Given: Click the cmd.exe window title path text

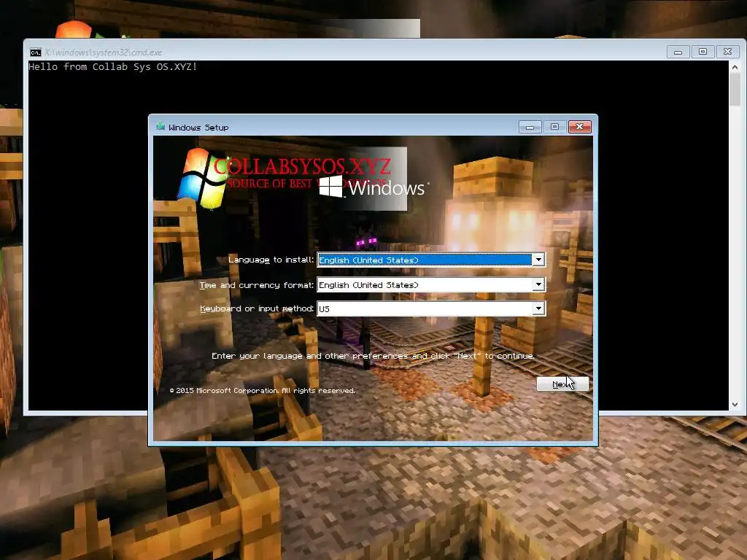Looking at the screenshot, I should click(104, 52).
